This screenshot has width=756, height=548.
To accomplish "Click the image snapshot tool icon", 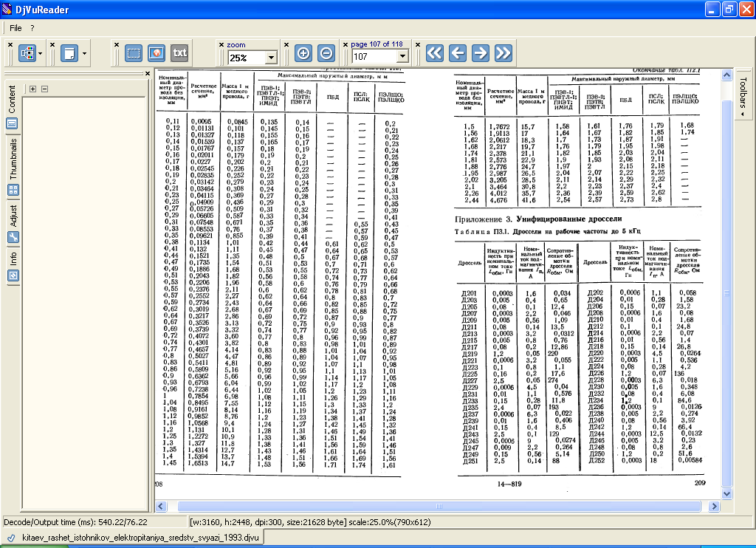I will pyautogui.click(x=157, y=53).
